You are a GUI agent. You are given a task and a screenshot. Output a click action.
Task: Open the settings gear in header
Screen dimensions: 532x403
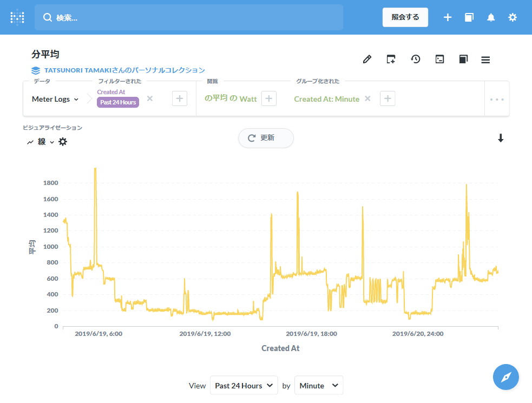(513, 17)
